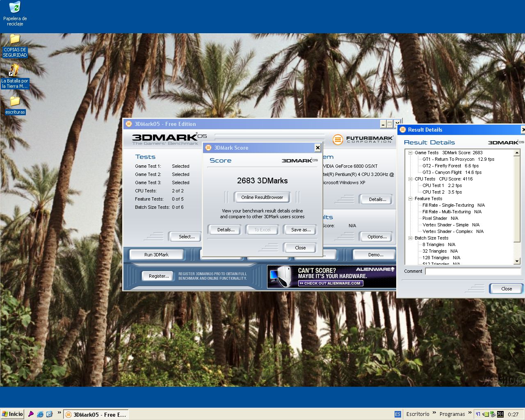Click the 3DMark05 taskbar window button
525x420 pixels.
(x=96, y=415)
